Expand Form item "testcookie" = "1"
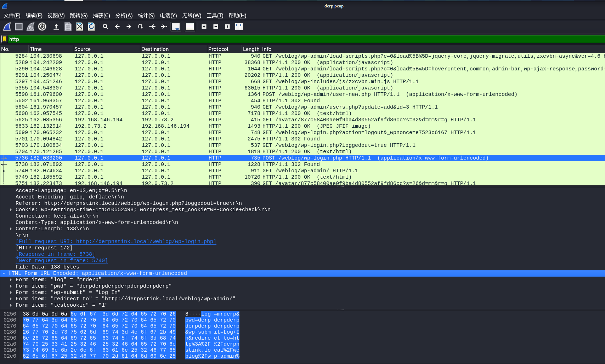605x364 pixels. click(x=11, y=305)
